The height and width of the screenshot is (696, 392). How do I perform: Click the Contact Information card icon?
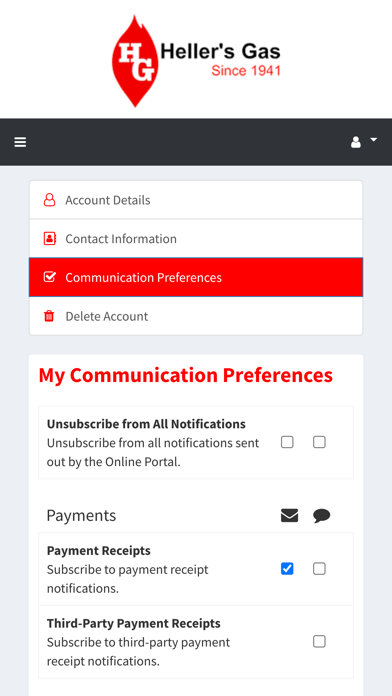click(x=49, y=238)
